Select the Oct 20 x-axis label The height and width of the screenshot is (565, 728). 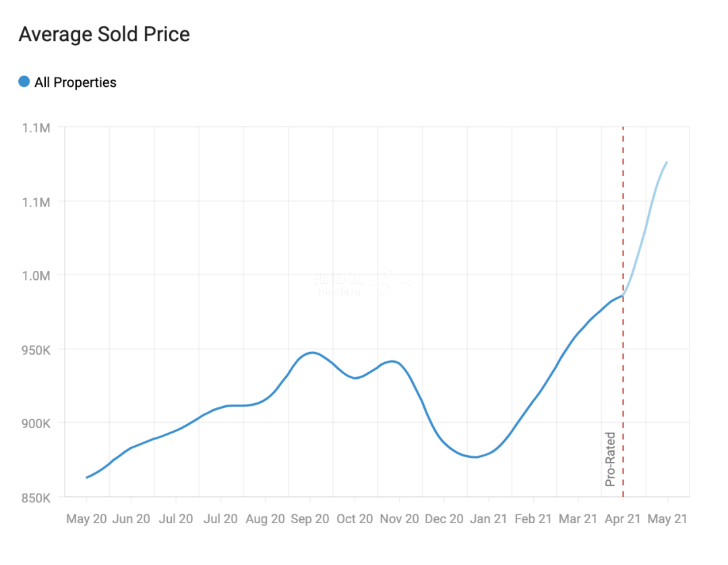point(355,519)
